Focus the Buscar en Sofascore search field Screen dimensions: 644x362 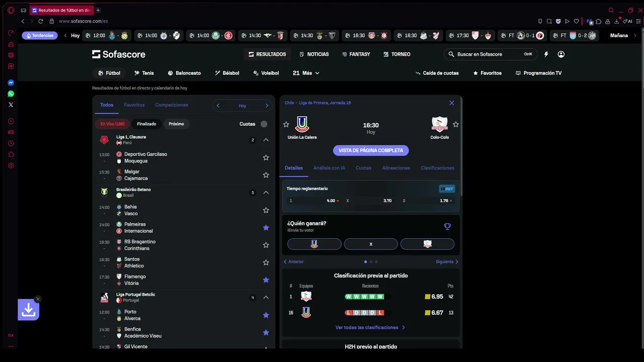[x=491, y=54]
